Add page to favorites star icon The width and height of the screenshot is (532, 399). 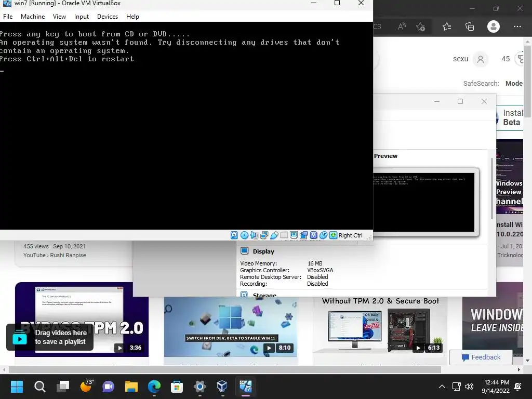click(x=420, y=26)
